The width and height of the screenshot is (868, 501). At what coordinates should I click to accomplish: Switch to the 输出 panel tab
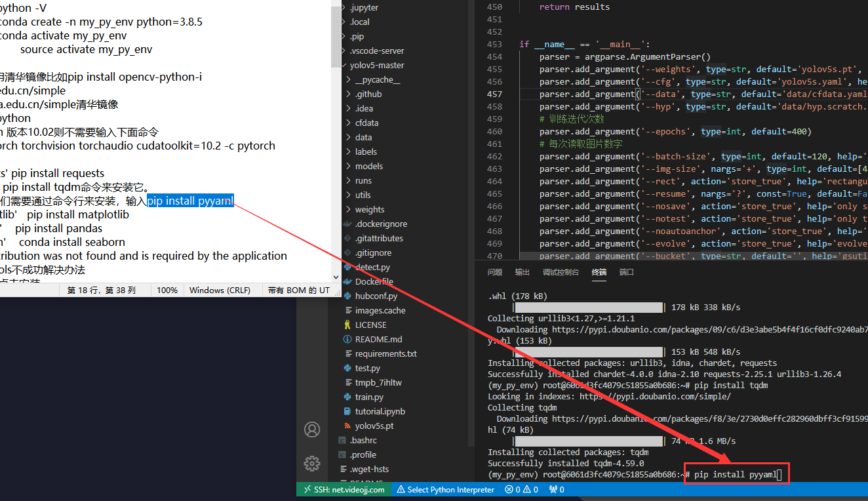pyautogui.click(x=522, y=272)
